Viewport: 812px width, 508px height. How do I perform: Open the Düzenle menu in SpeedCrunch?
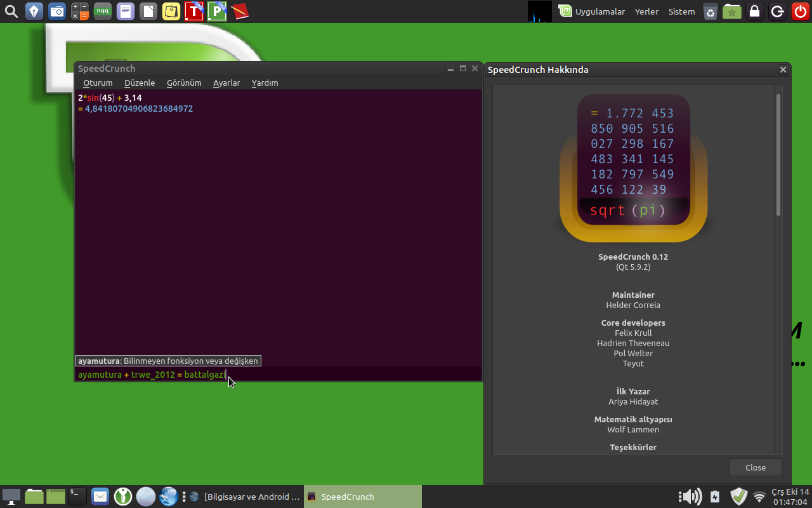coord(140,83)
